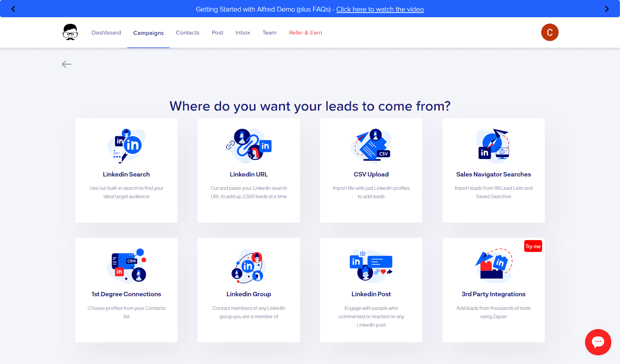
Task: Go to the Inbox tab
Action: [243, 33]
